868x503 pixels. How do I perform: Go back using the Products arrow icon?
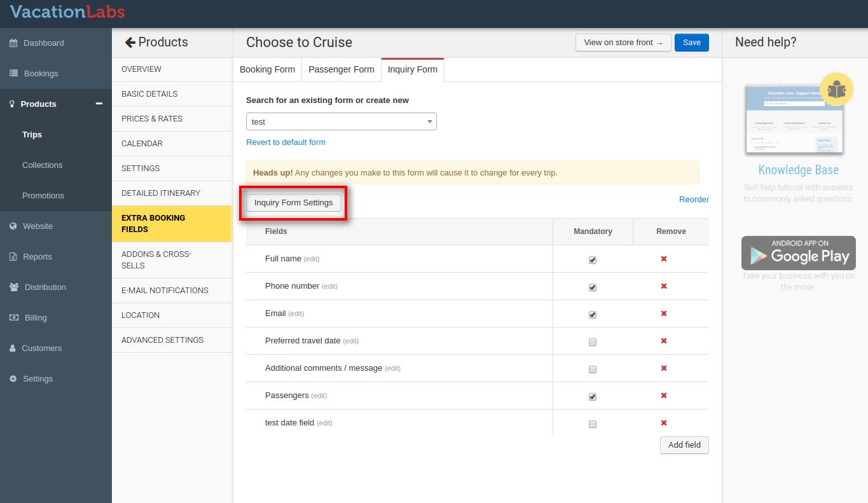point(130,43)
